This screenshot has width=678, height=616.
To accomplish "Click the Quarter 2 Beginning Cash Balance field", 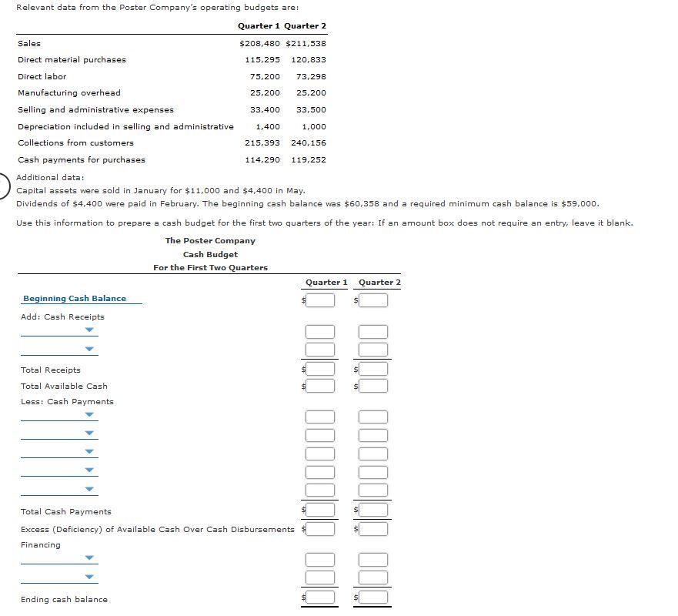I will coord(372,300).
